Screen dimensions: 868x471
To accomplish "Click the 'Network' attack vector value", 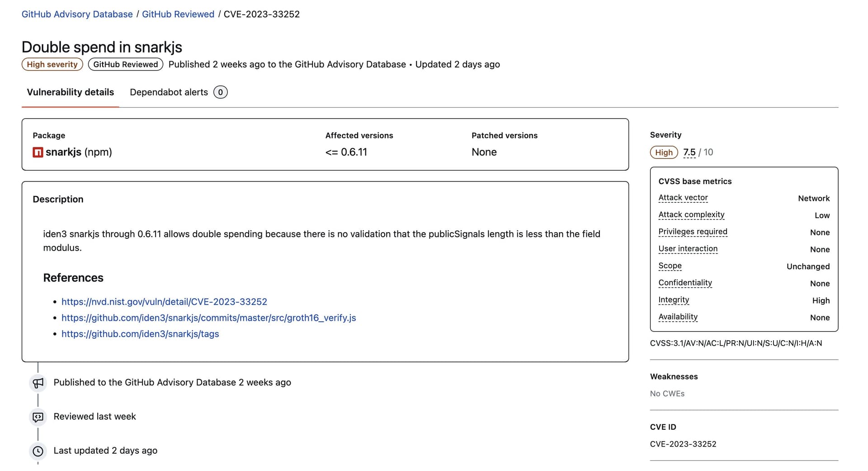I will [814, 199].
